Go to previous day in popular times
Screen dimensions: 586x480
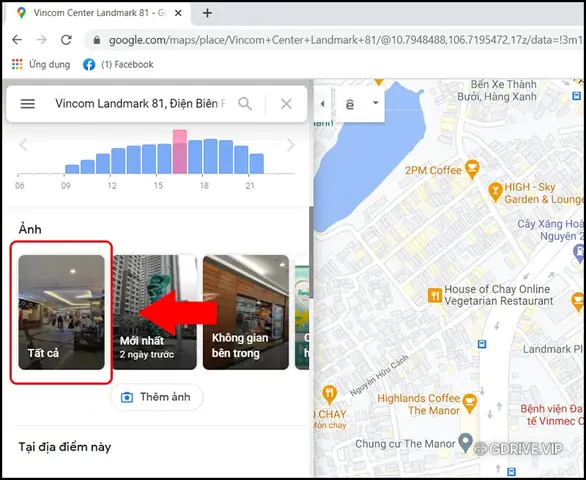click(24, 144)
